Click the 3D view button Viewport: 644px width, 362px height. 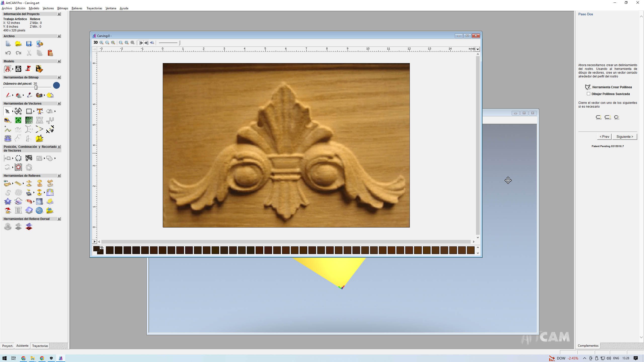96,42
